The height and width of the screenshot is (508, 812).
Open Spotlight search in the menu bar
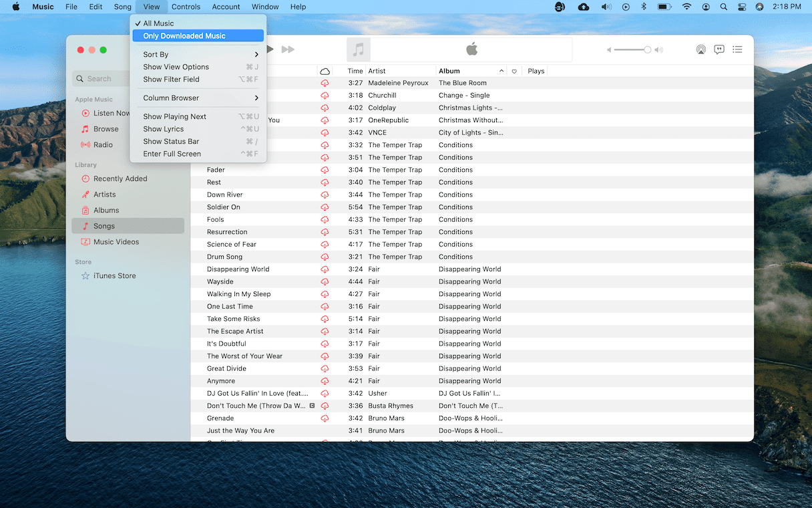click(724, 7)
